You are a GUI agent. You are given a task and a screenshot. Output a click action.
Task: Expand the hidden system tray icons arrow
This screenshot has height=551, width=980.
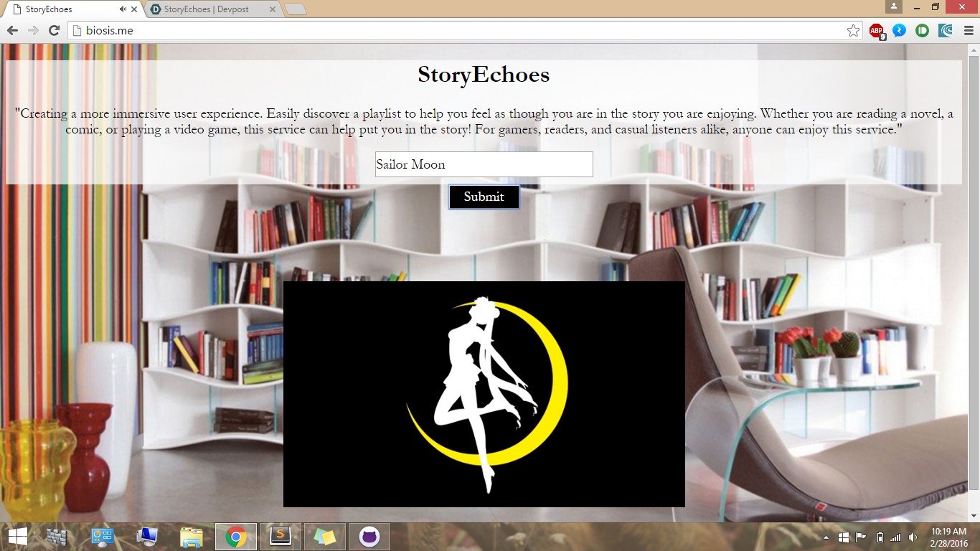(x=826, y=537)
